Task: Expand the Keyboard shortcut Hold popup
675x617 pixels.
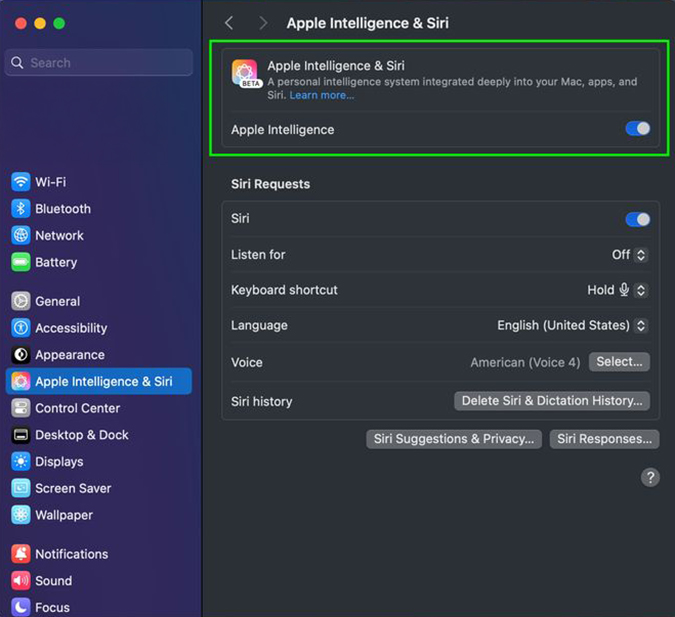Action: [x=618, y=290]
